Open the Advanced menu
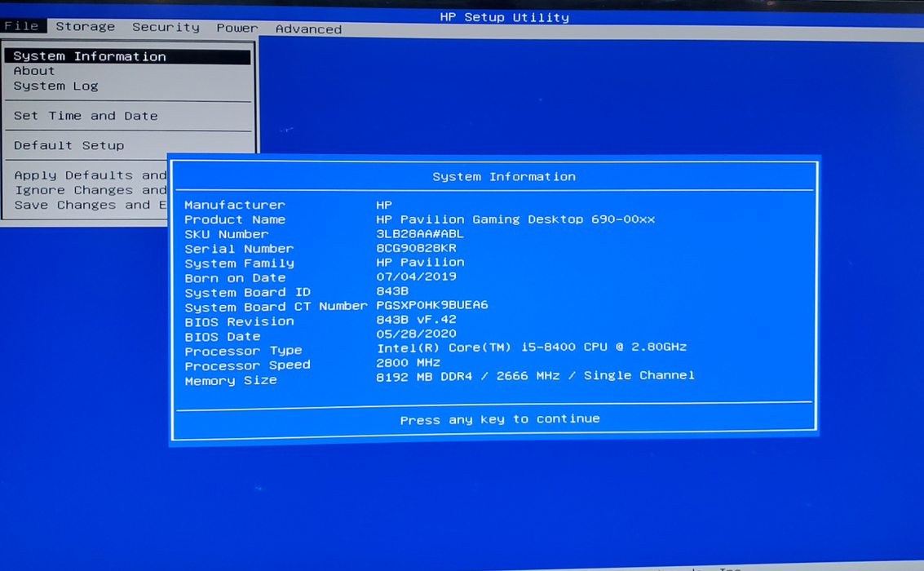The image size is (924, 571). point(308,29)
